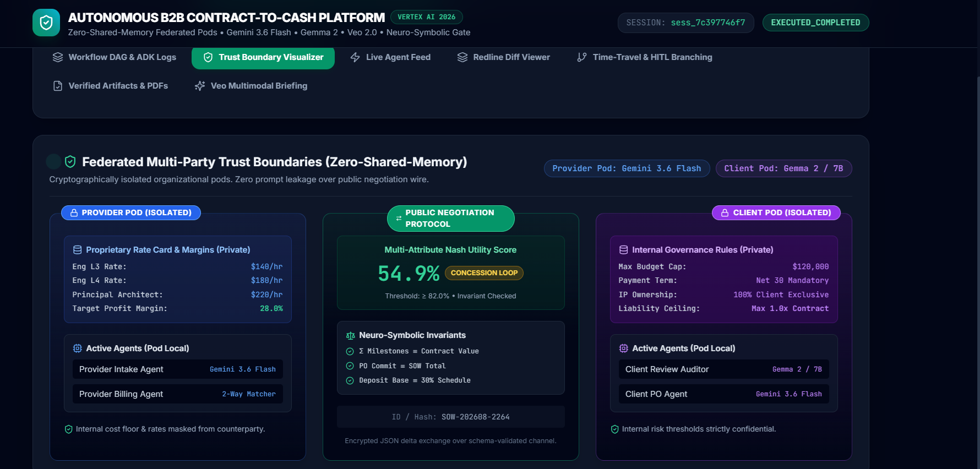Image resolution: width=980 pixels, height=469 pixels.
Task: Click the stacked layers icon of Redline Diff
Action: pyautogui.click(x=462, y=57)
